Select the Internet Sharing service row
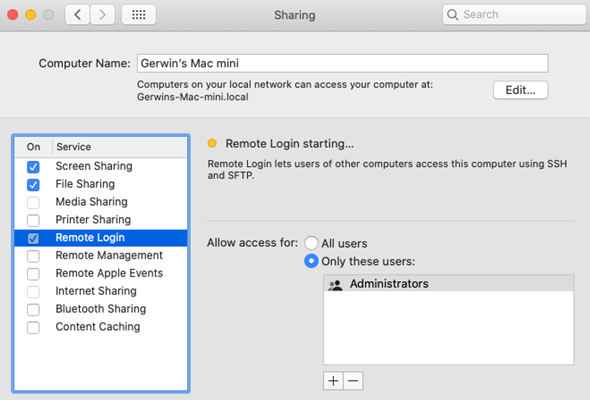 (101, 291)
